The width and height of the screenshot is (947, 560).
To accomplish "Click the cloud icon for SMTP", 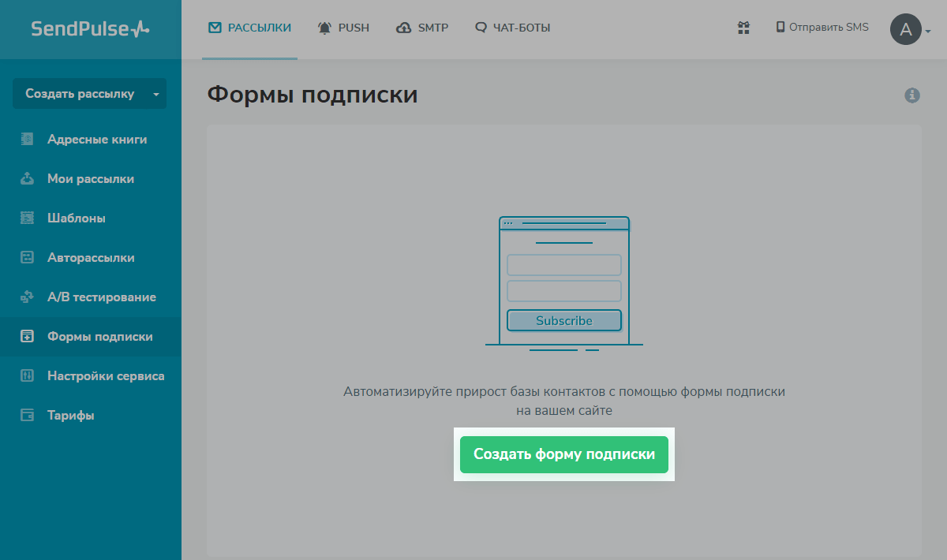I will 403,28.
